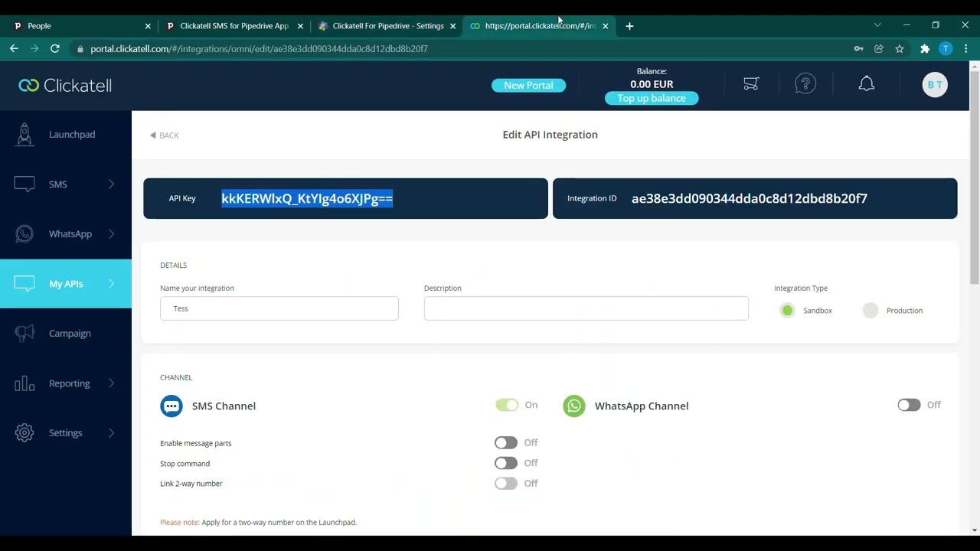Go back in browser history

(14, 48)
